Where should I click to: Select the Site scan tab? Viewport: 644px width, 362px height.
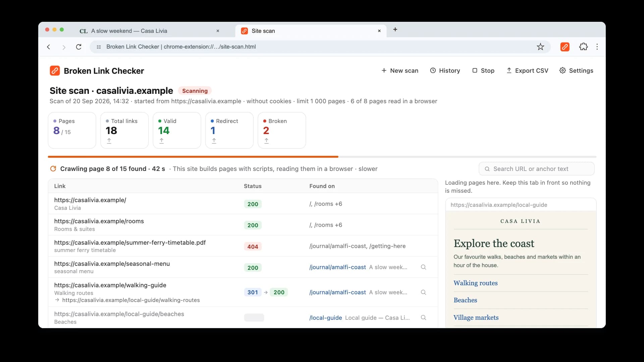(310, 31)
